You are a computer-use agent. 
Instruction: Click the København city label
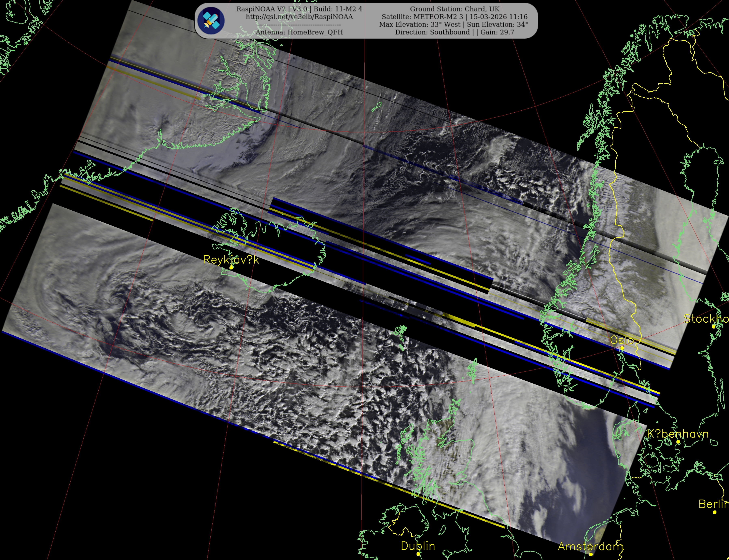[678, 434]
